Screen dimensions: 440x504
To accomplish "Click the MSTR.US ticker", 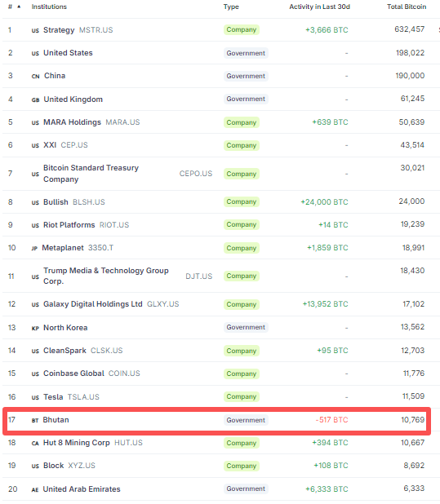I will pyautogui.click(x=96, y=30).
